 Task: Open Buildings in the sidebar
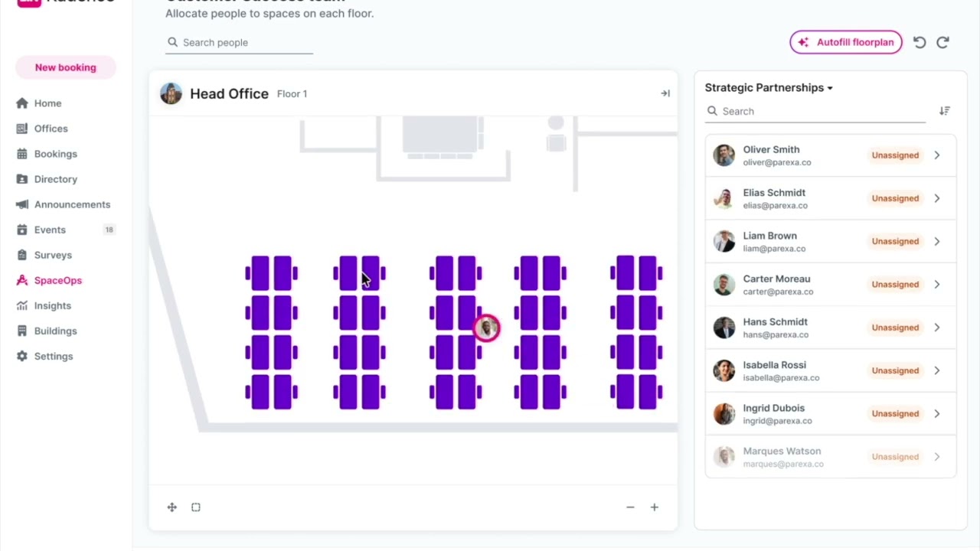tap(55, 331)
